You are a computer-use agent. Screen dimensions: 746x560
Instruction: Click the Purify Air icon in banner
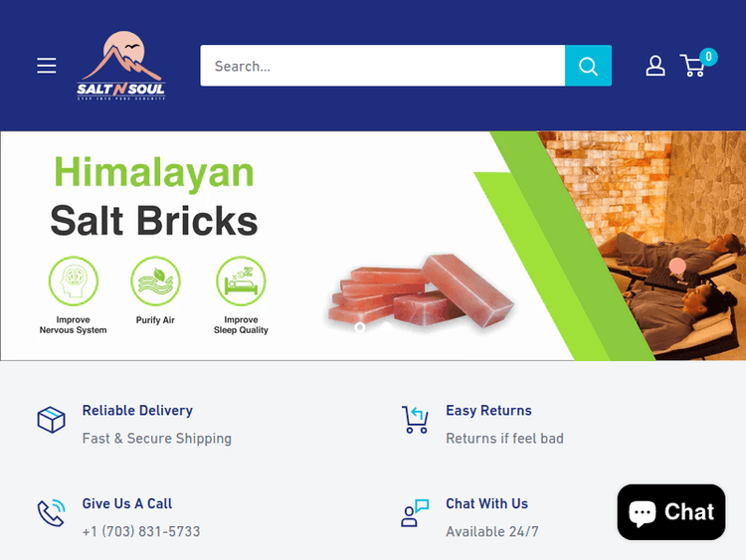(155, 281)
